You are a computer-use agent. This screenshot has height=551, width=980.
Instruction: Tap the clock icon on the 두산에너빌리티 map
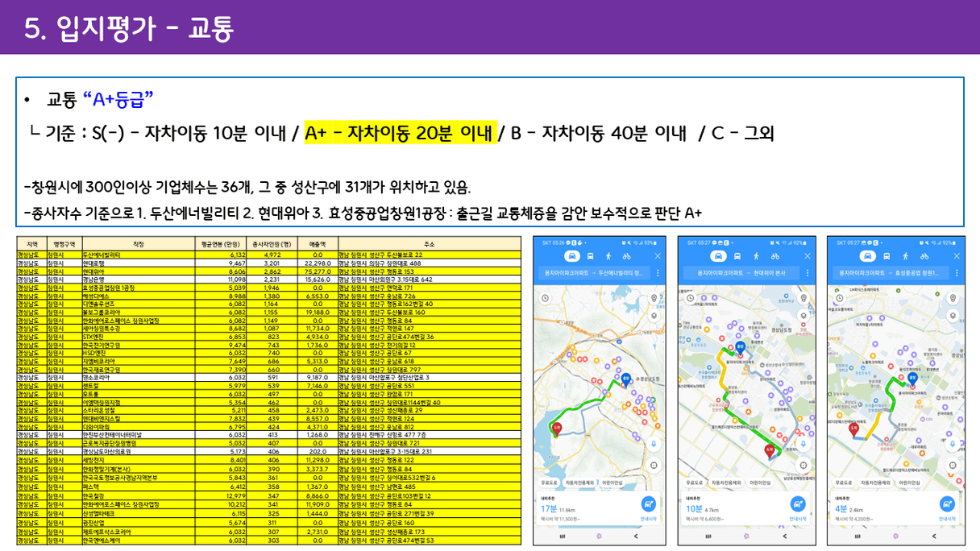pyautogui.click(x=543, y=296)
